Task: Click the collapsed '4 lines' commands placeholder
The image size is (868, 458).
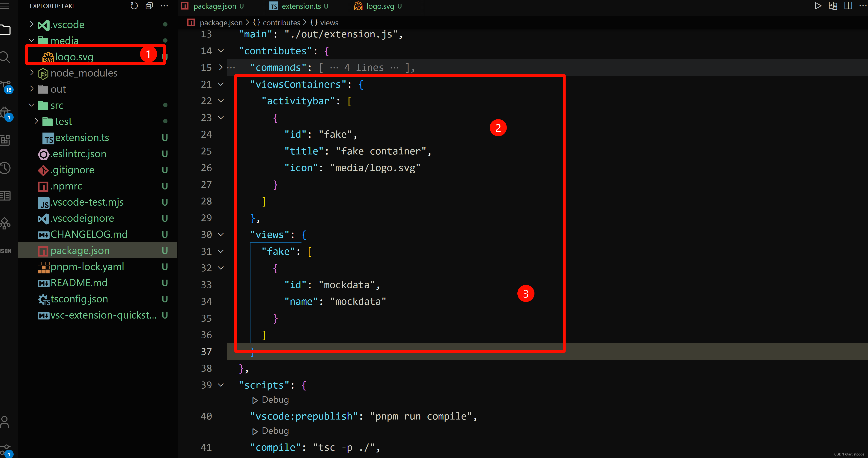Action: click(x=364, y=68)
